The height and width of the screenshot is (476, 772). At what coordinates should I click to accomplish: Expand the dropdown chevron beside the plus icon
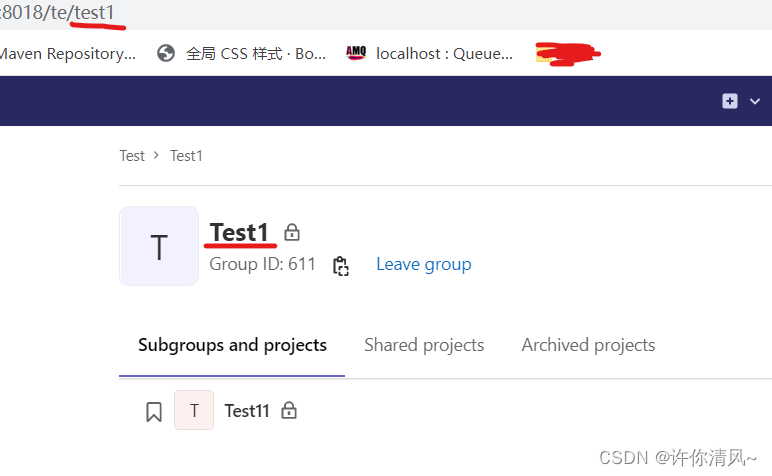[755, 101]
